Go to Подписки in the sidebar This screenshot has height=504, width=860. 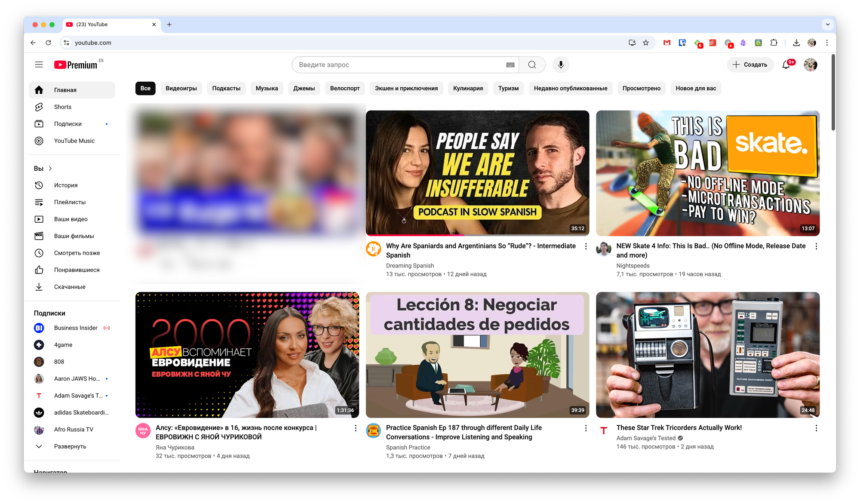[x=68, y=124]
